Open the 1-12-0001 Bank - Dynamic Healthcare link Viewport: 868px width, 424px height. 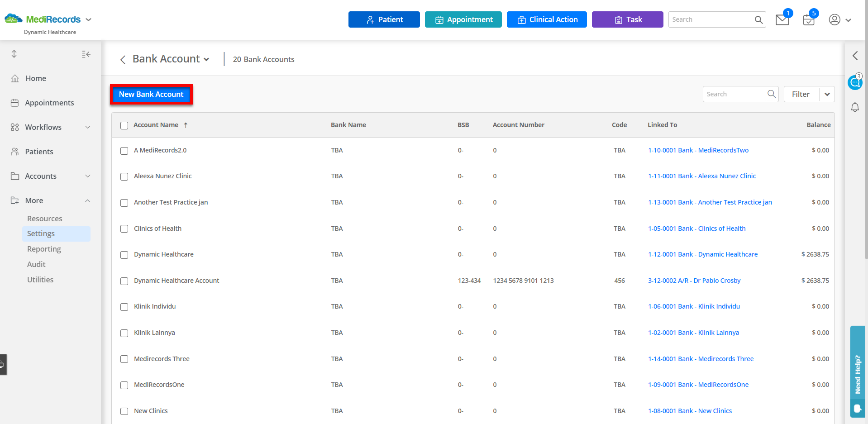[703, 254]
